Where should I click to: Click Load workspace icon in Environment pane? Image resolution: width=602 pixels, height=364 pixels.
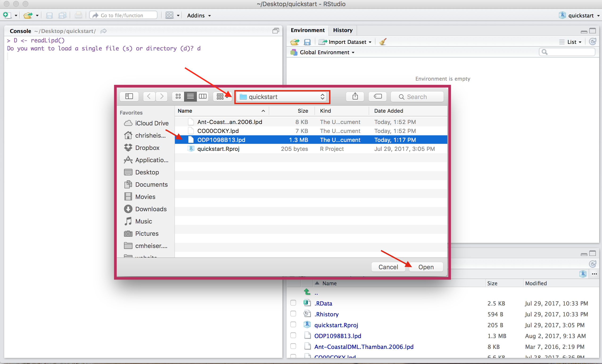click(295, 42)
